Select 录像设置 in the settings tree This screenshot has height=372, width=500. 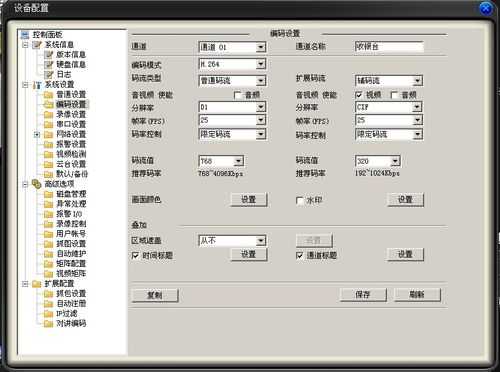click(x=71, y=114)
